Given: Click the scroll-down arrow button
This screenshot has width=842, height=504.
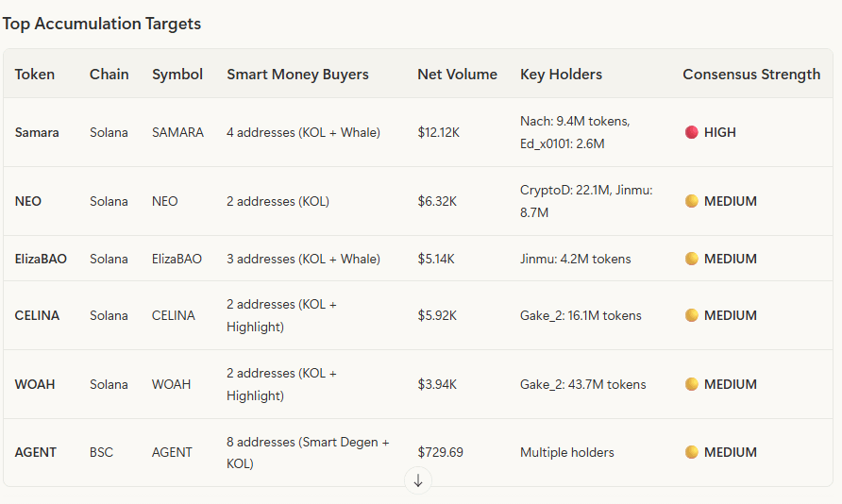Looking at the screenshot, I should point(417,480).
